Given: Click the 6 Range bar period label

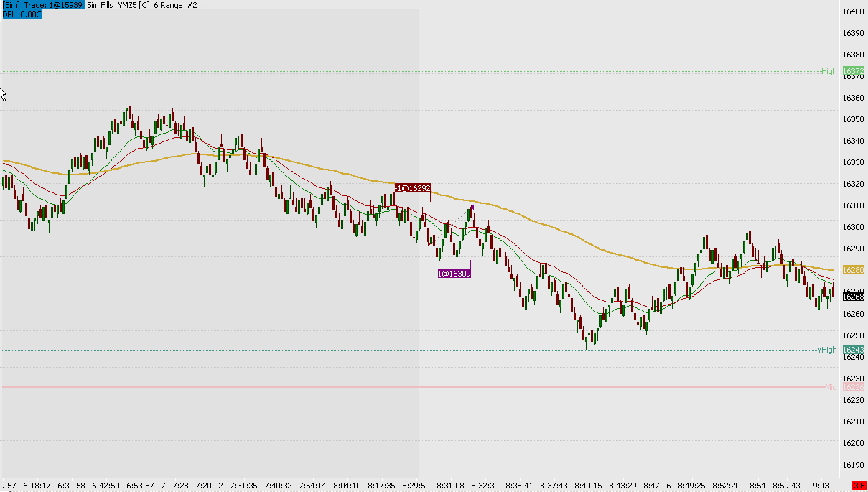Looking at the screenshot, I should point(167,5).
